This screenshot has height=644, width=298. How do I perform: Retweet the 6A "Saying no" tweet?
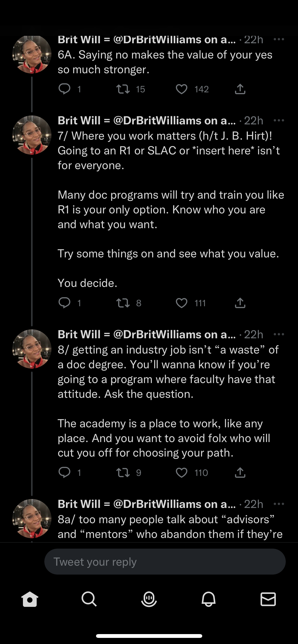[123, 89]
